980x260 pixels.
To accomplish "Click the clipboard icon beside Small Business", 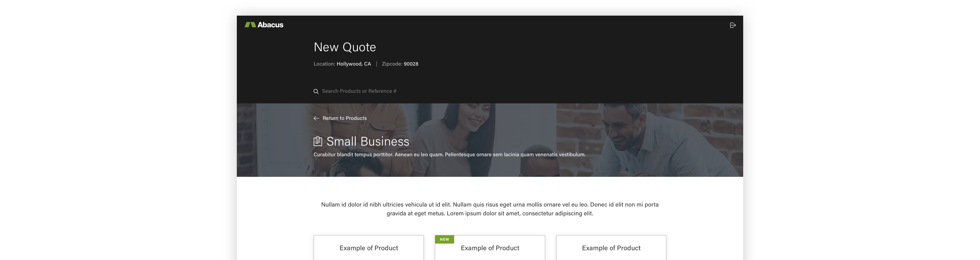I will click(x=318, y=141).
